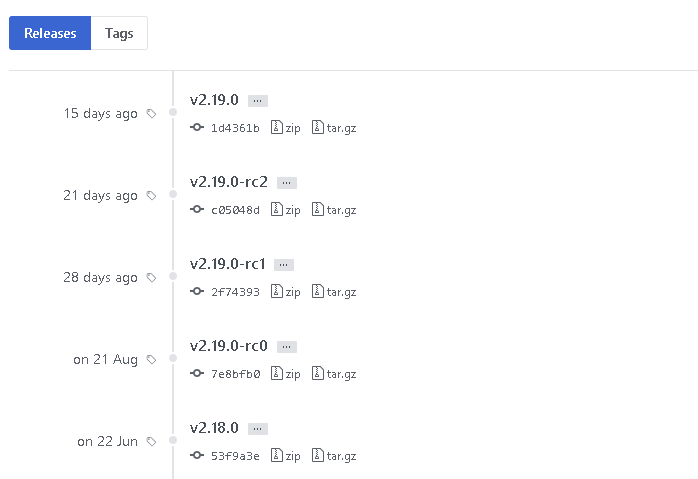Expand the v2.19.0 release notes ellipsis
Screen dimensions: 698x479
coord(258,101)
